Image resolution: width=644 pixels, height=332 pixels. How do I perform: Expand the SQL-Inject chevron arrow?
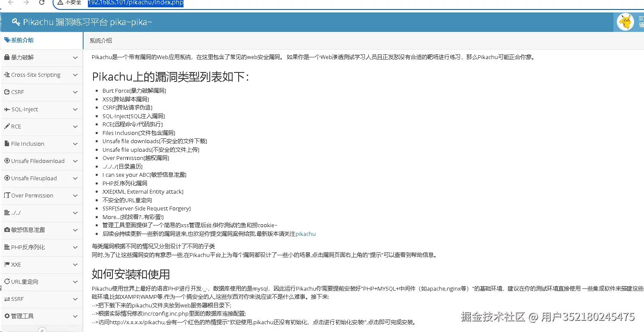click(75, 110)
